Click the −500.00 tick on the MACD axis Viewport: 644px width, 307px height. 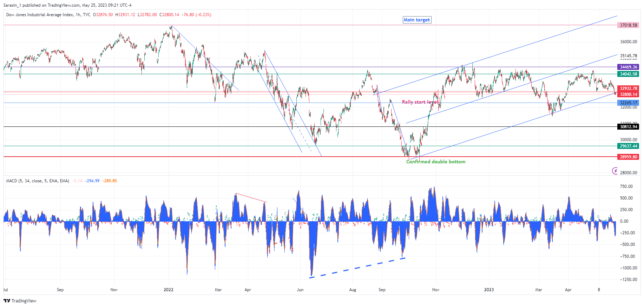click(627, 244)
